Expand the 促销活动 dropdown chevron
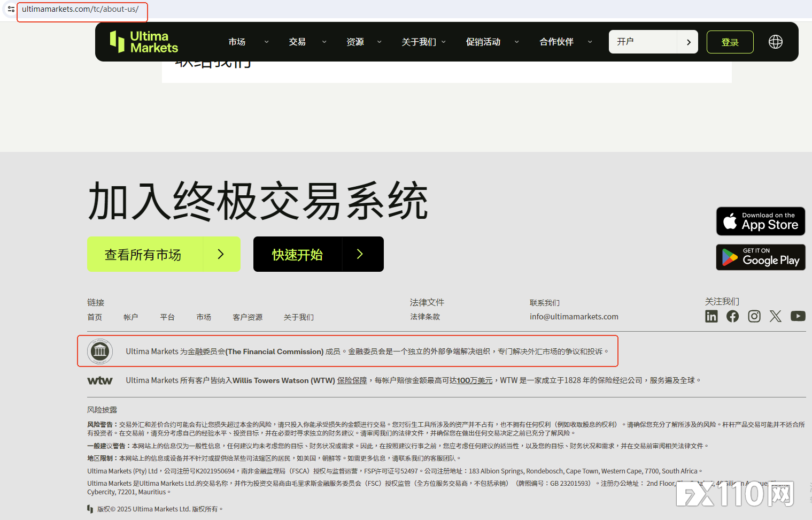Image resolution: width=812 pixels, height=520 pixels. click(516, 42)
